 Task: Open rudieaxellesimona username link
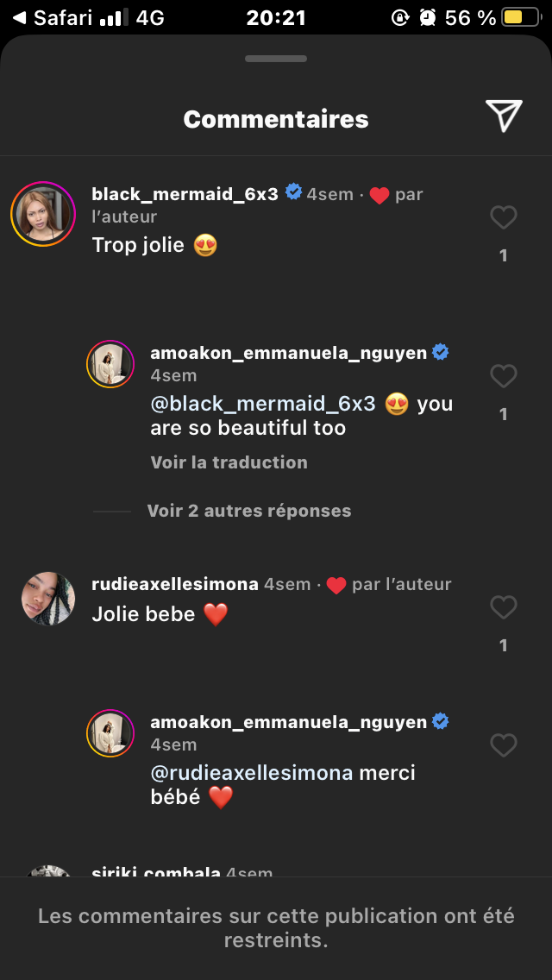(174, 584)
